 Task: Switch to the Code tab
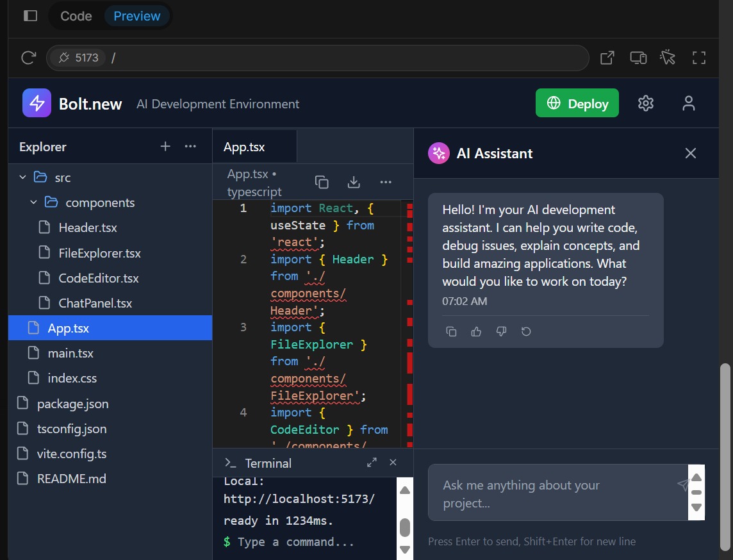tap(76, 16)
